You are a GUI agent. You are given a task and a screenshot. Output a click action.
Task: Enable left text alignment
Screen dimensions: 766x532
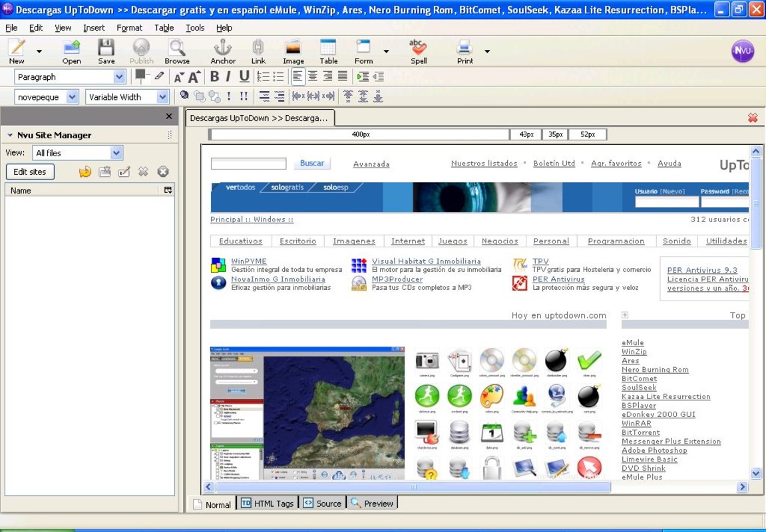(297, 76)
